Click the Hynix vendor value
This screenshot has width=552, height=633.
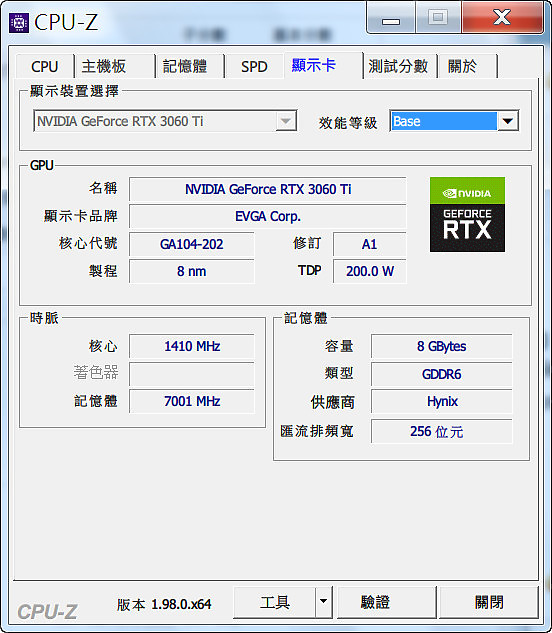441,402
